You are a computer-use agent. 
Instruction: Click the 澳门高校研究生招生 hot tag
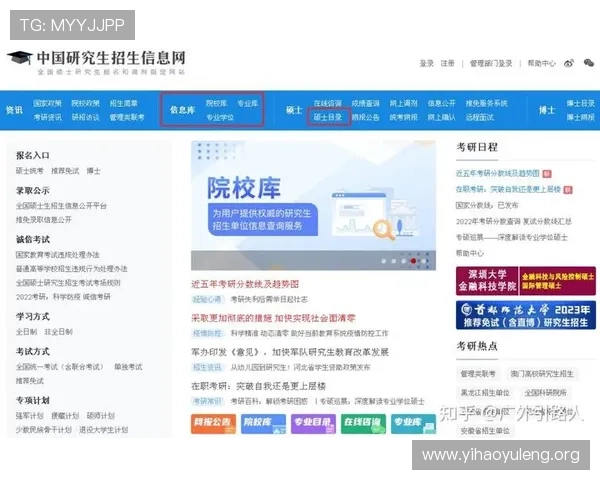[542, 374]
